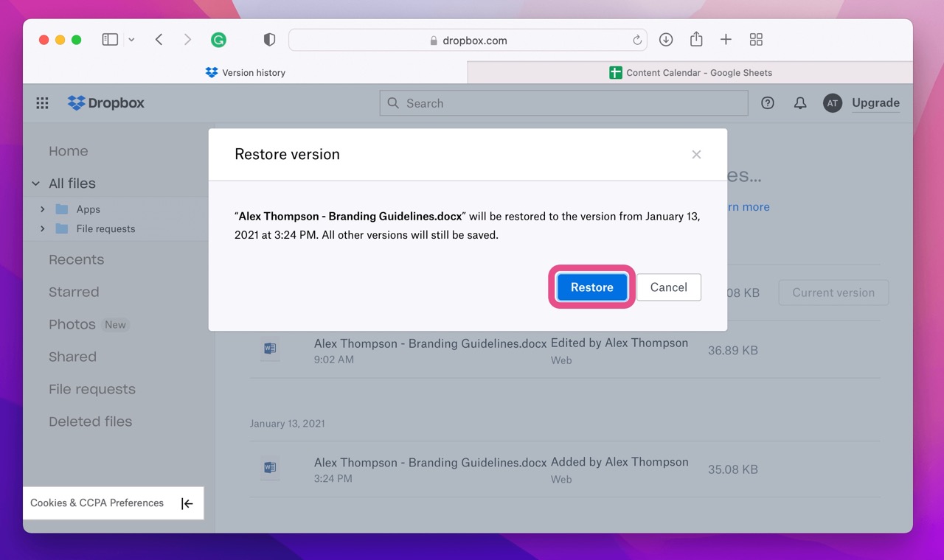944x560 pixels.
Task: Switch to the Version history tab
Action: 246,72
